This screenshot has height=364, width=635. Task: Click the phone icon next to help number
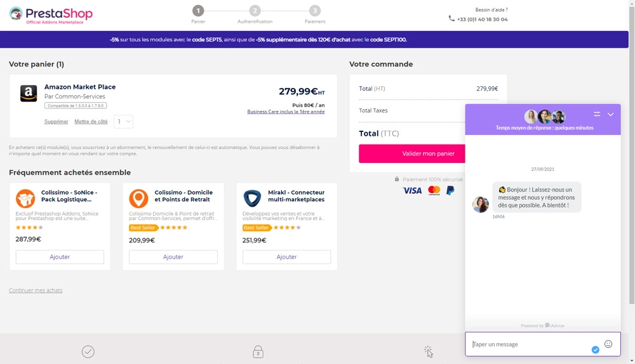[x=451, y=18]
